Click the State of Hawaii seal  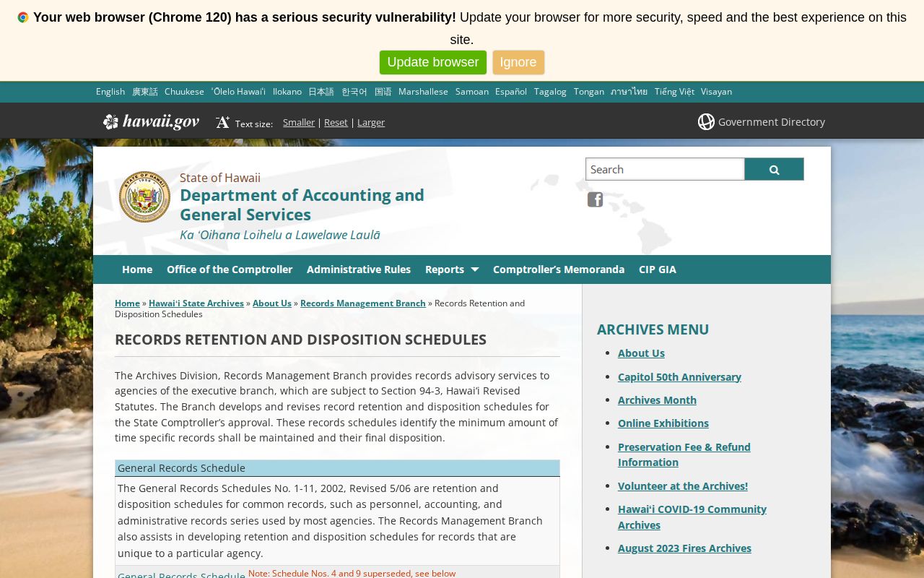coord(144,197)
